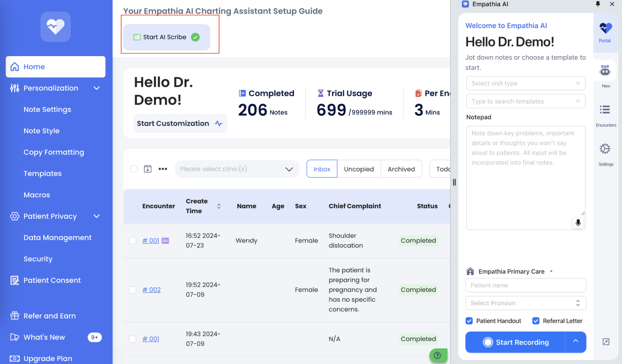Open Templates in the sidebar

(x=43, y=174)
